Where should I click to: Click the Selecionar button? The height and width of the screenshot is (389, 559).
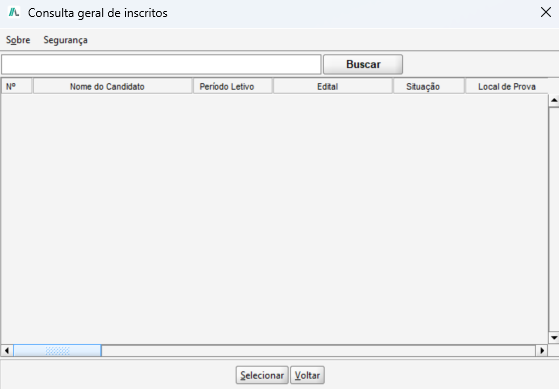(x=262, y=375)
